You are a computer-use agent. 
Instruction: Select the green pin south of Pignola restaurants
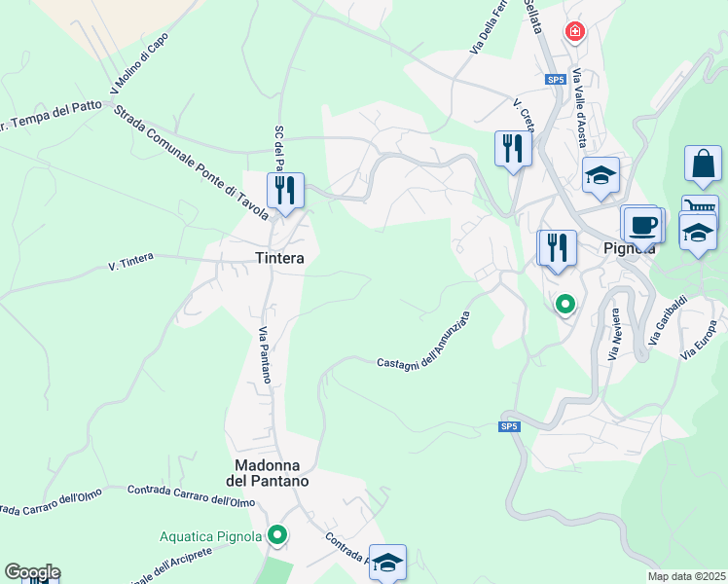tap(565, 306)
